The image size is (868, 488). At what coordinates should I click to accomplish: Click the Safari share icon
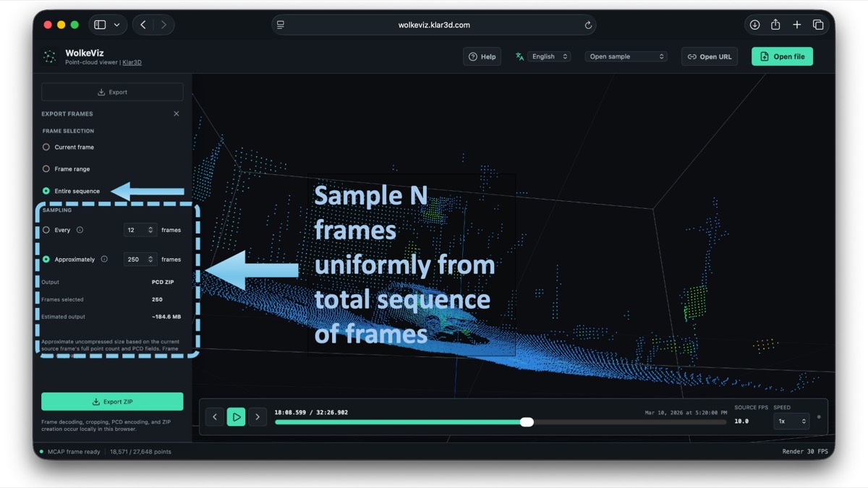pos(775,25)
